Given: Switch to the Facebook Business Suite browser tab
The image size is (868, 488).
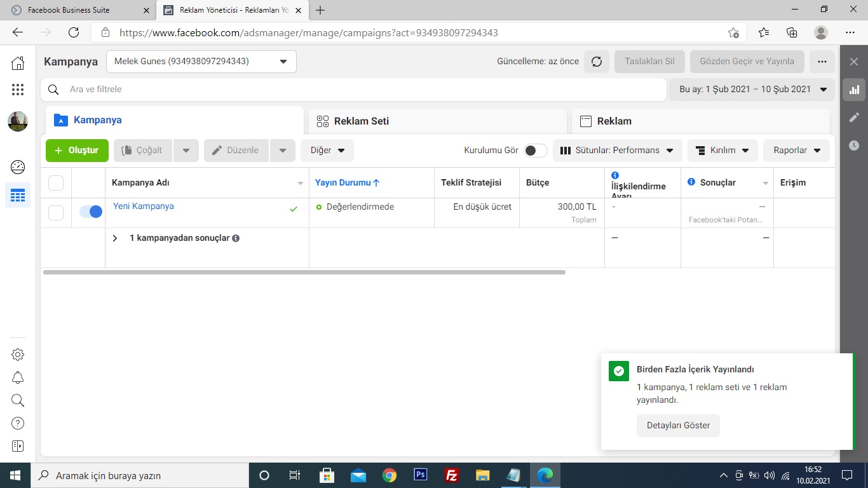Looking at the screenshot, I should (78, 10).
